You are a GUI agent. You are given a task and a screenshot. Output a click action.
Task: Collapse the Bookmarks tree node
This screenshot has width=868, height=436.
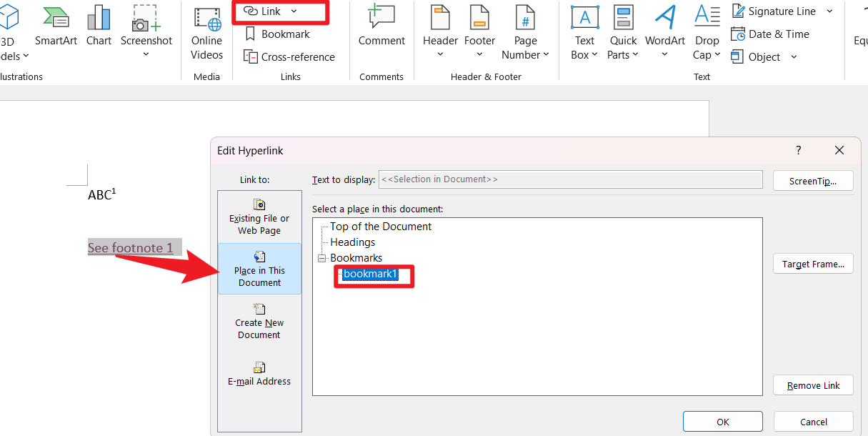coord(321,258)
